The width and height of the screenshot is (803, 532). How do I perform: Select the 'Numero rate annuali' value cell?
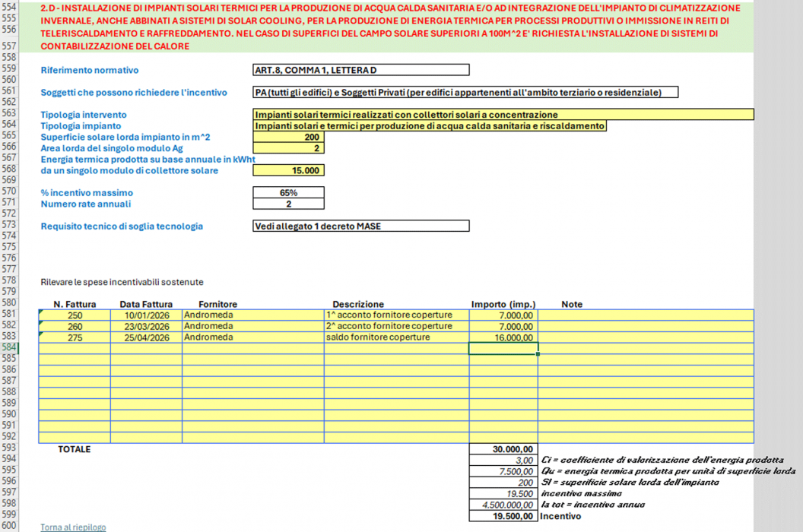[x=288, y=204]
